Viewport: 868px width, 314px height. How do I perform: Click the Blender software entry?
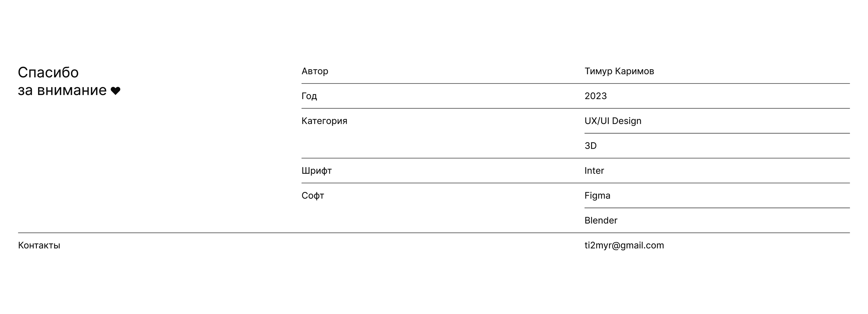pos(601,221)
